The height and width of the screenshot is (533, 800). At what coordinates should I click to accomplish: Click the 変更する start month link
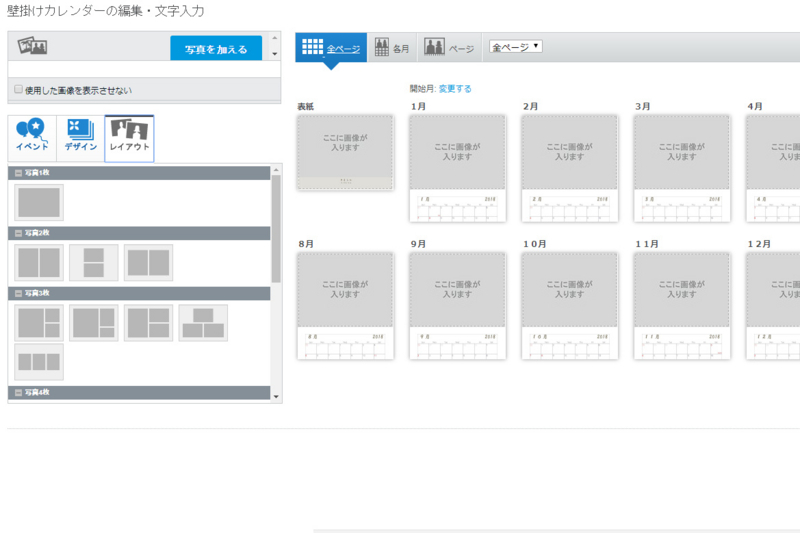(455, 89)
